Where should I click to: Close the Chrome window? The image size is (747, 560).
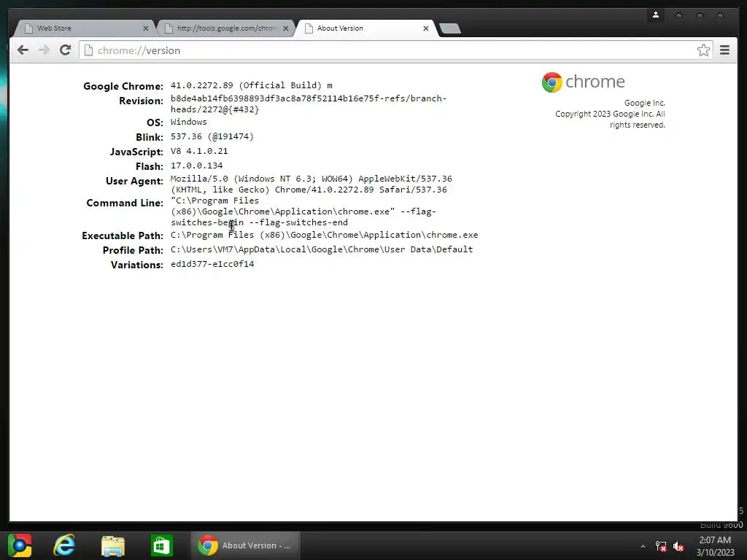pos(720,16)
